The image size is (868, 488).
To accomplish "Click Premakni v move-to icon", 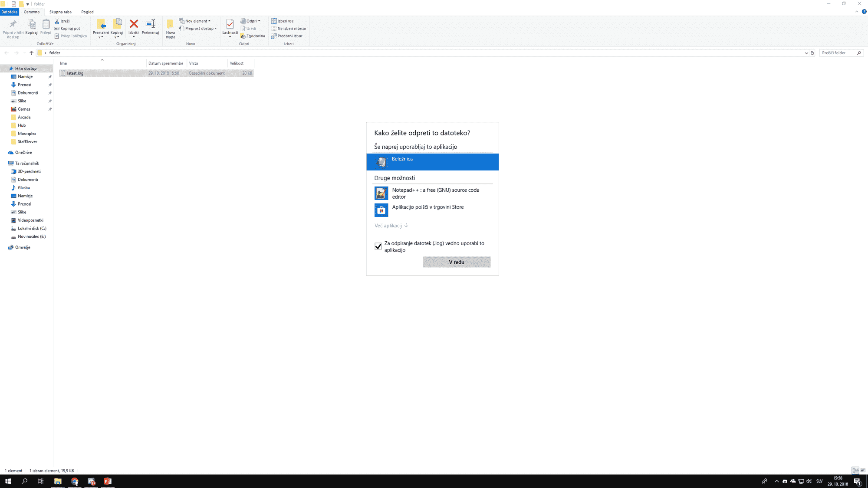I will tap(101, 24).
